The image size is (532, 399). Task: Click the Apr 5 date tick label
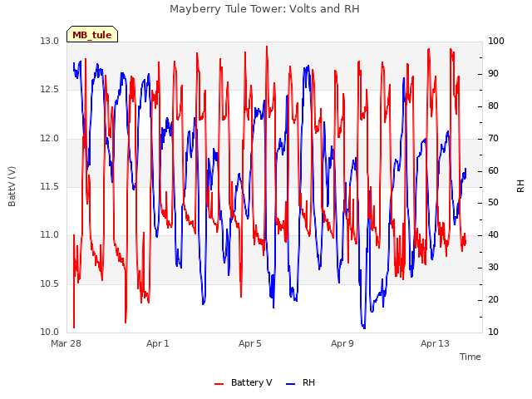(250, 343)
